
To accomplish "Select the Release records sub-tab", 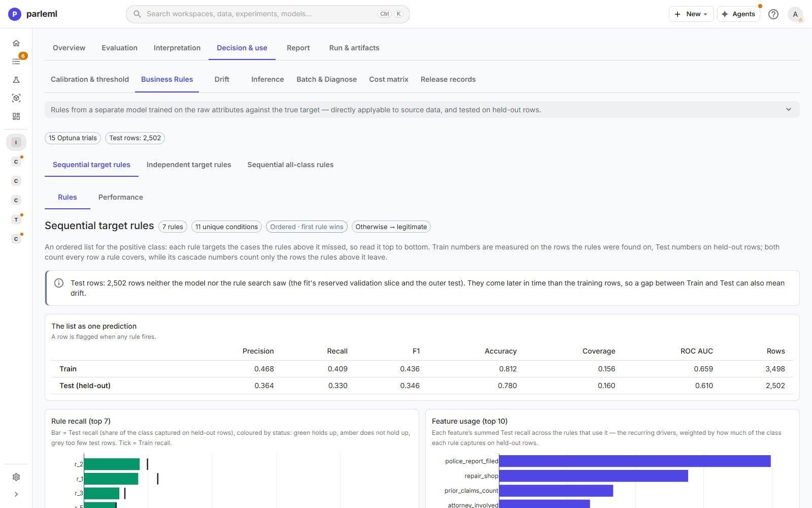I will [x=448, y=79].
